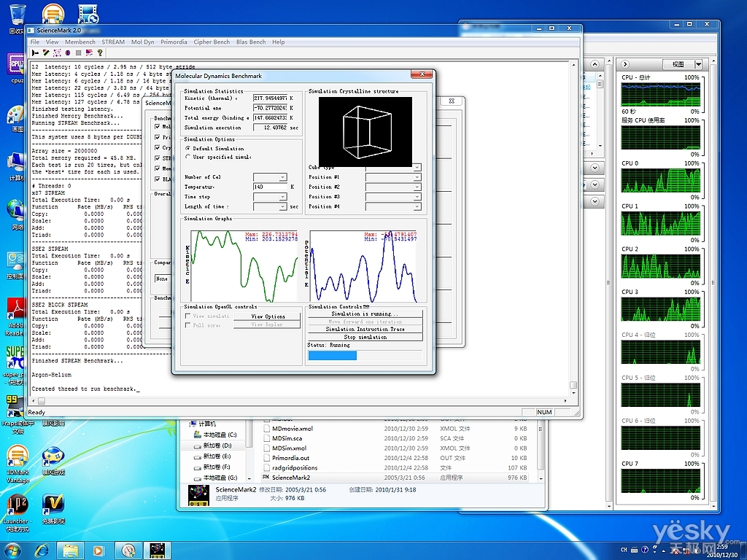
Task: Select the yellow V media player desktop icon
Action: [53, 508]
